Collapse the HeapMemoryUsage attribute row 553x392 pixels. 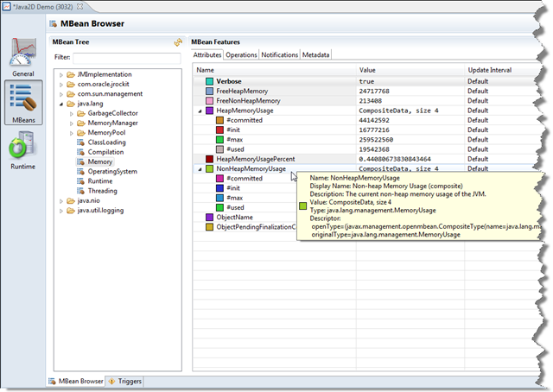[200, 111]
